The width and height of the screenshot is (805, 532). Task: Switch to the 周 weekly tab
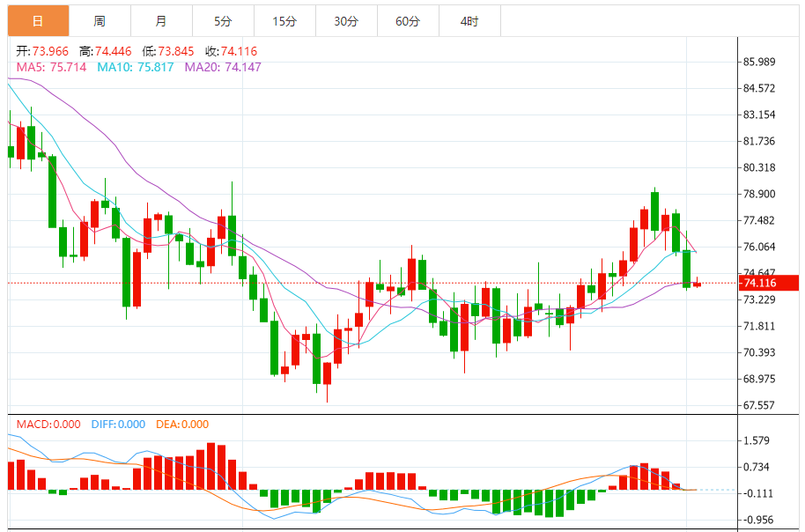tap(100, 21)
